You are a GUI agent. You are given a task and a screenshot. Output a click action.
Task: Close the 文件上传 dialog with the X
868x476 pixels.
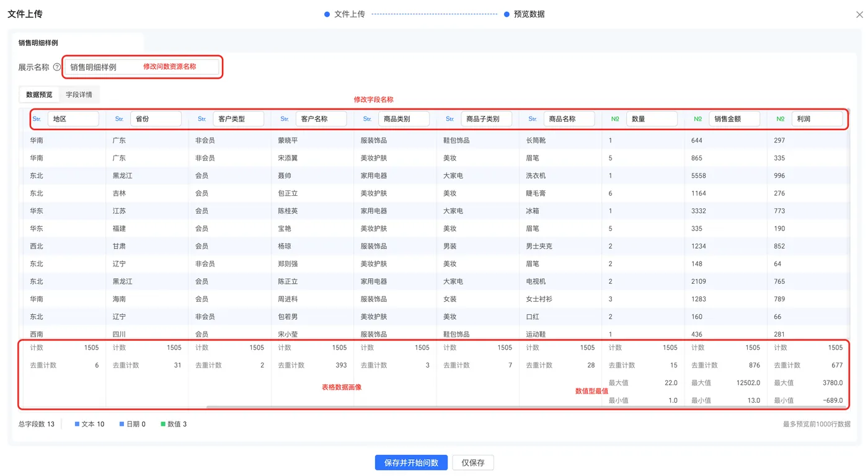859,14
